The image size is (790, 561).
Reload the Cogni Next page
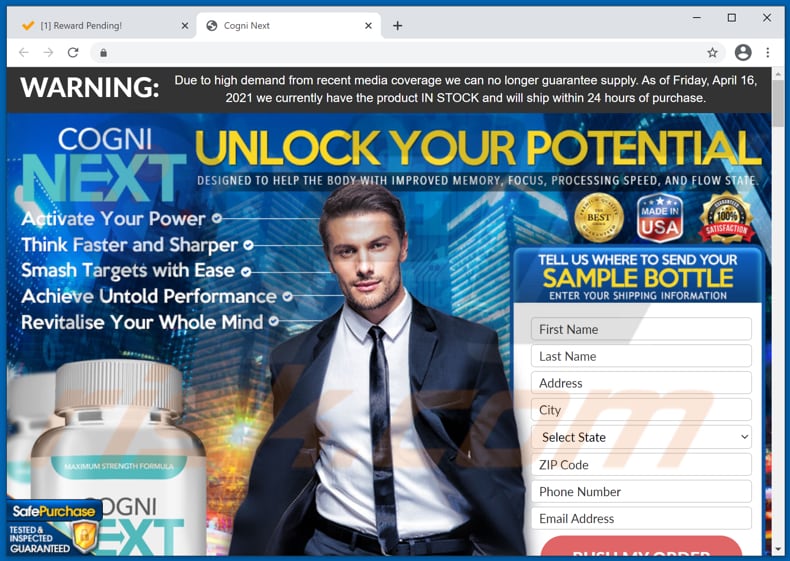pyautogui.click(x=73, y=52)
